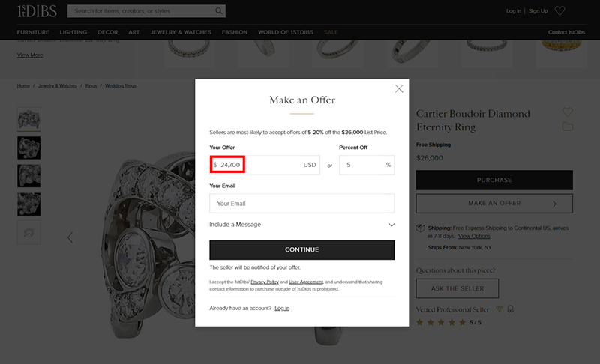
Task: Open the Privacy Policy link
Action: tap(265, 282)
